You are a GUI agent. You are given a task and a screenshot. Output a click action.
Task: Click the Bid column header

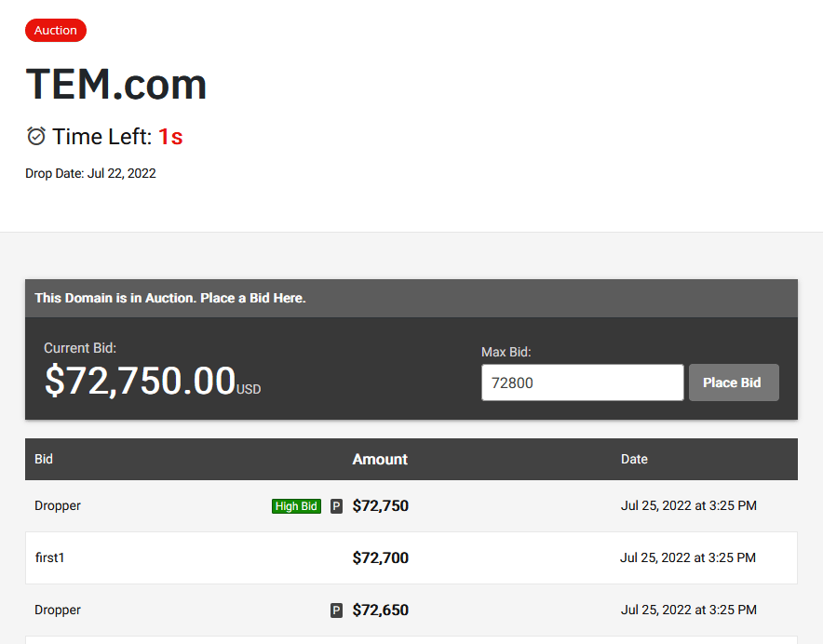pyautogui.click(x=44, y=459)
